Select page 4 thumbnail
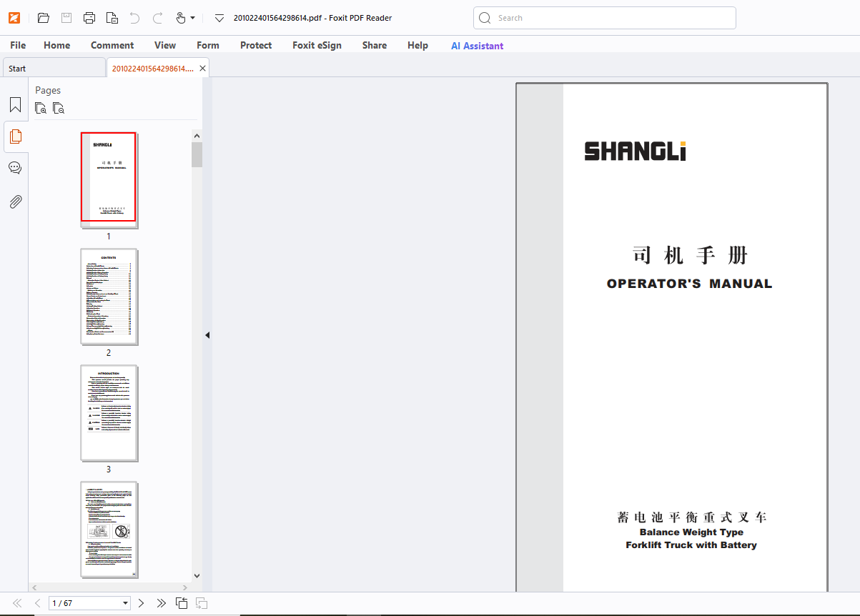 (x=109, y=529)
